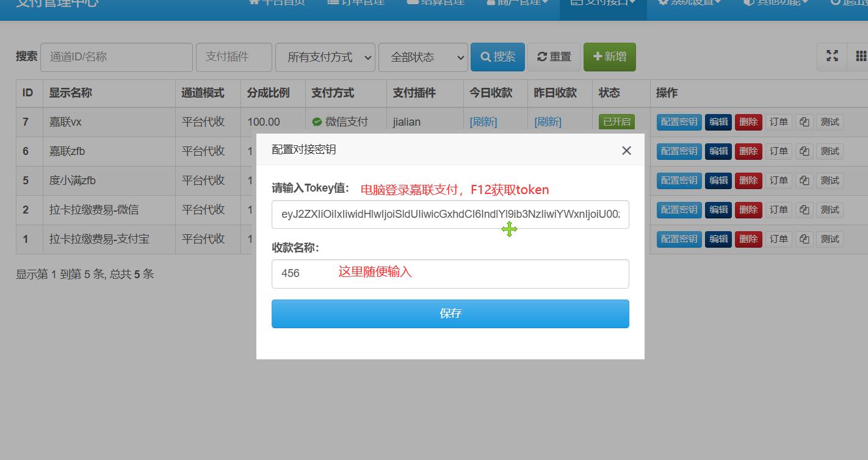Image resolution: width=868 pixels, height=460 pixels.
Task: Click 配置密钥 for 嘉联vx
Action: (679, 122)
